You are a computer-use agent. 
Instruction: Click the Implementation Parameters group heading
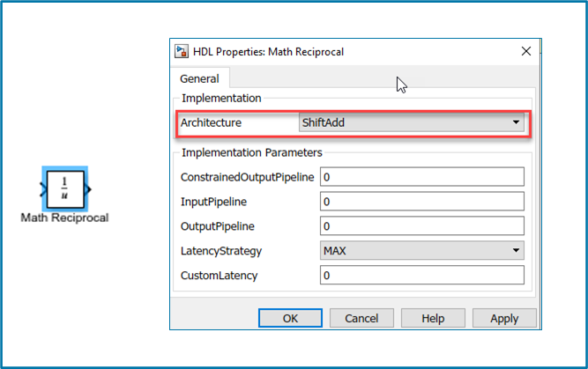click(x=252, y=152)
